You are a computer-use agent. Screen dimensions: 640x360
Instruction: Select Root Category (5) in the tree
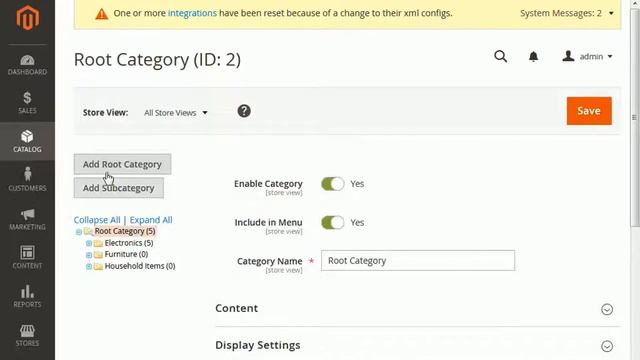coord(125,231)
